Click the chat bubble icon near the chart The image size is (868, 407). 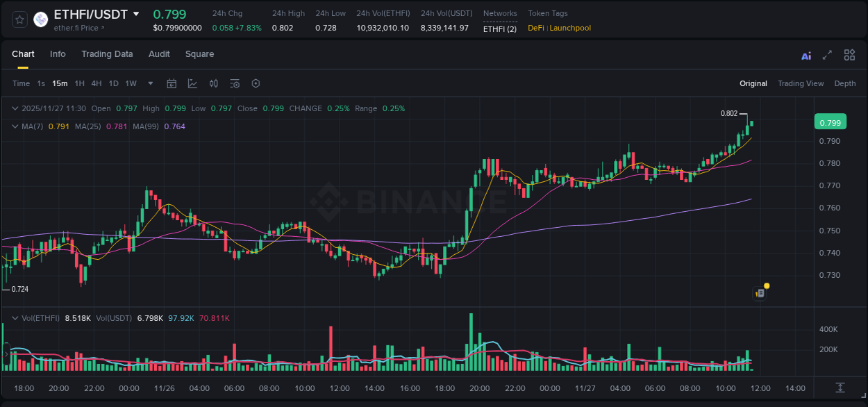tap(759, 292)
